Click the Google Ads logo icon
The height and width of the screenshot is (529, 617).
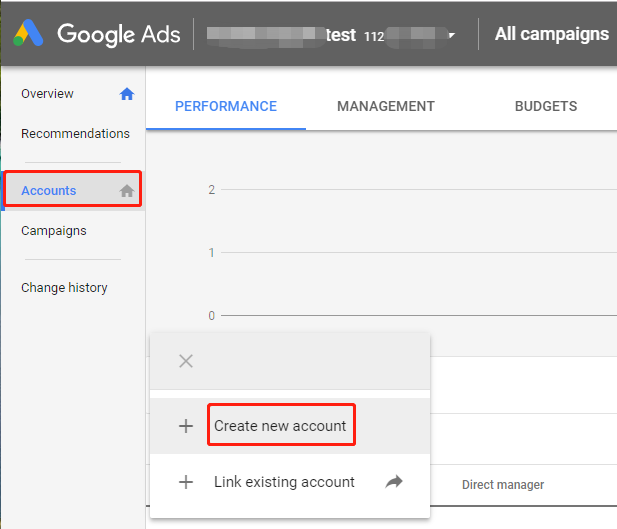28,33
